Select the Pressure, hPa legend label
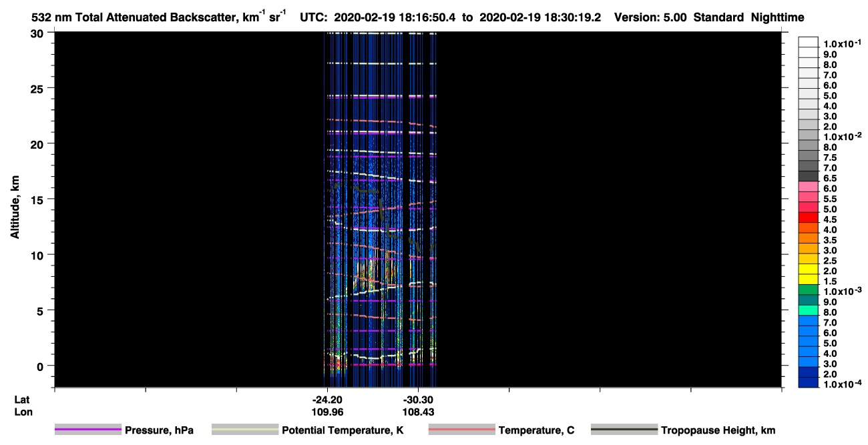The height and width of the screenshot is (445, 868). (x=159, y=430)
